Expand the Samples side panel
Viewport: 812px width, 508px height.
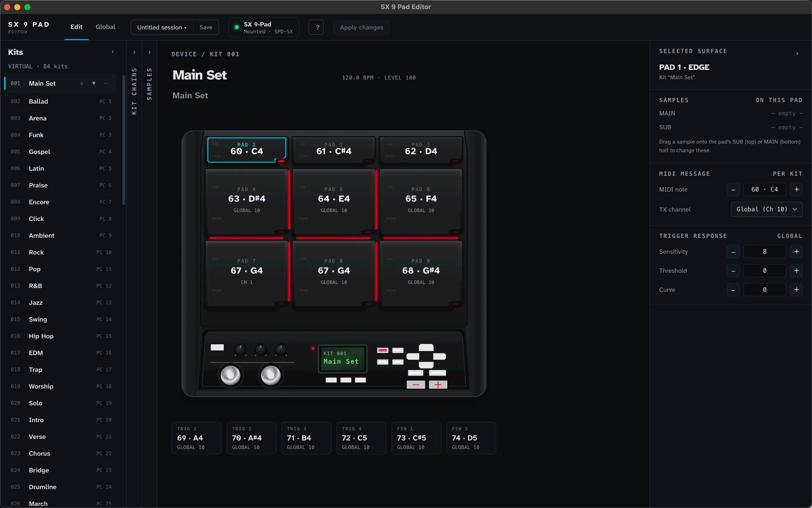pos(149,52)
